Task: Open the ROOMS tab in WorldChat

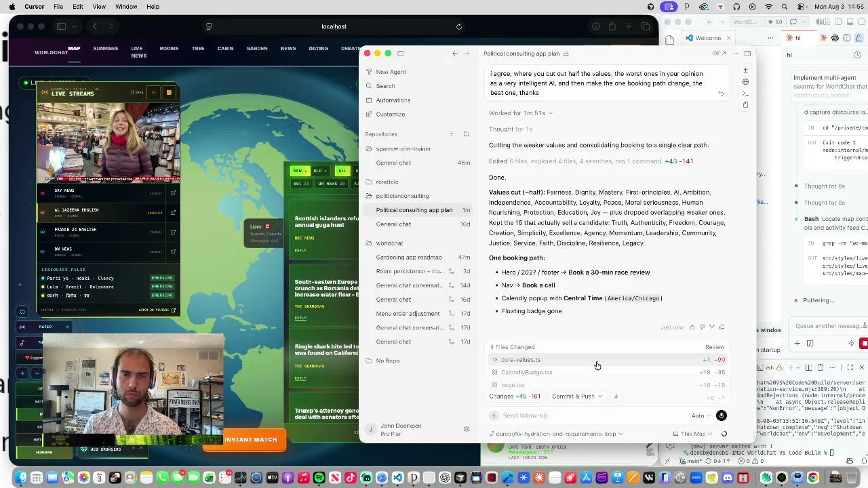Action: [169, 49]
